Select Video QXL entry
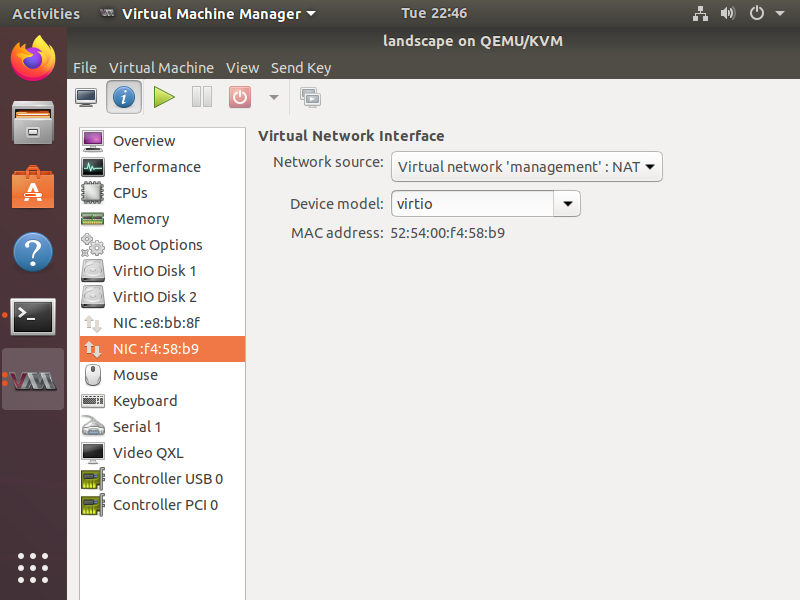The height and width of the screenshot is (600, 800). 162,453
